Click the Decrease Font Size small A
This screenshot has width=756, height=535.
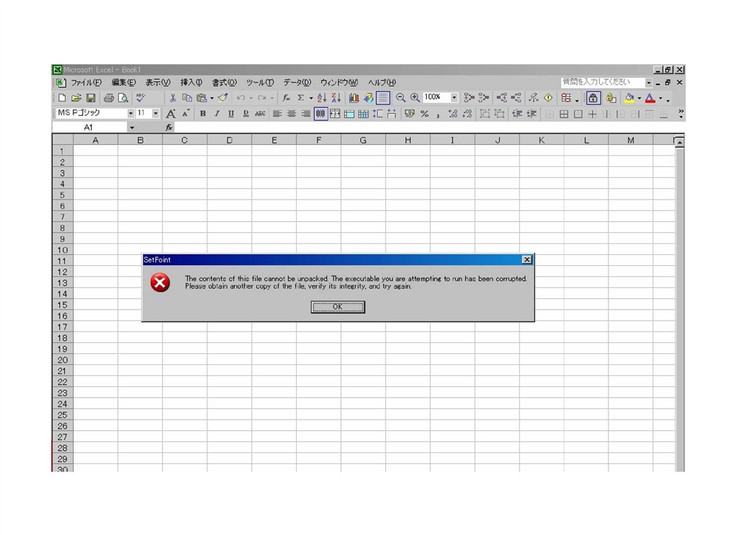[185, 114]
